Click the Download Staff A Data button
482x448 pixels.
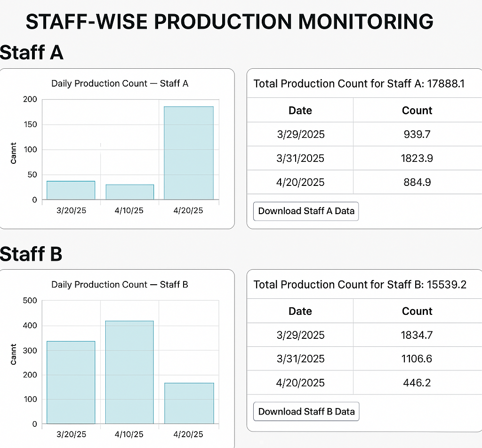305,211
